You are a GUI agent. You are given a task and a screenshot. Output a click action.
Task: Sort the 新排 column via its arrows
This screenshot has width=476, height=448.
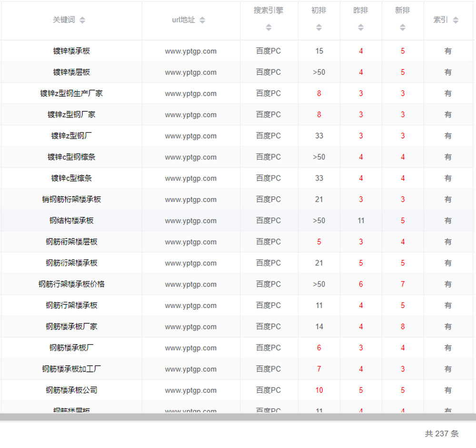pos(403,28)
